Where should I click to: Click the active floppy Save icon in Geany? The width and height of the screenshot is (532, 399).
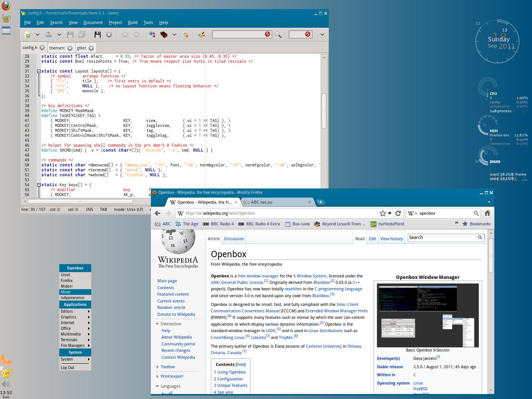[98, 34]
